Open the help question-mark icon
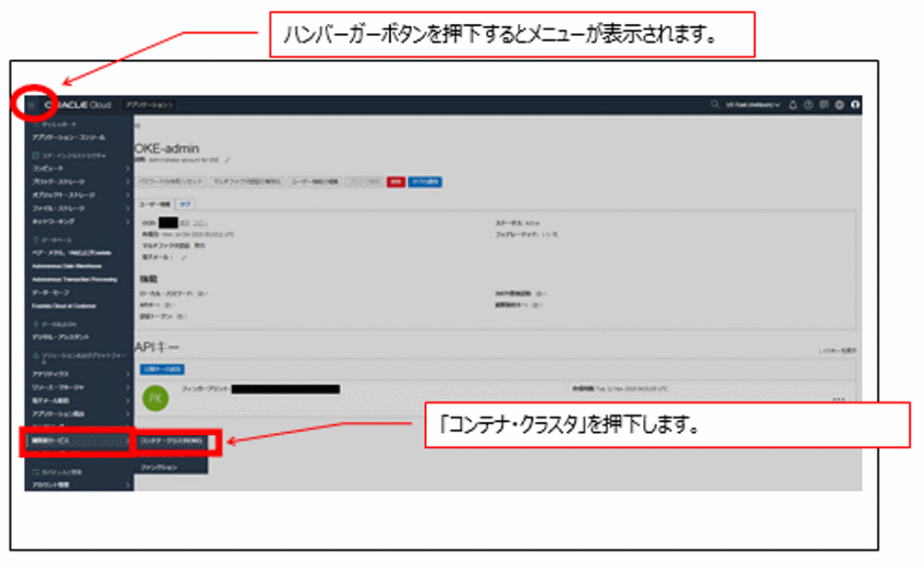This screenshot has width=924, height=566. [x=808, y=104]
